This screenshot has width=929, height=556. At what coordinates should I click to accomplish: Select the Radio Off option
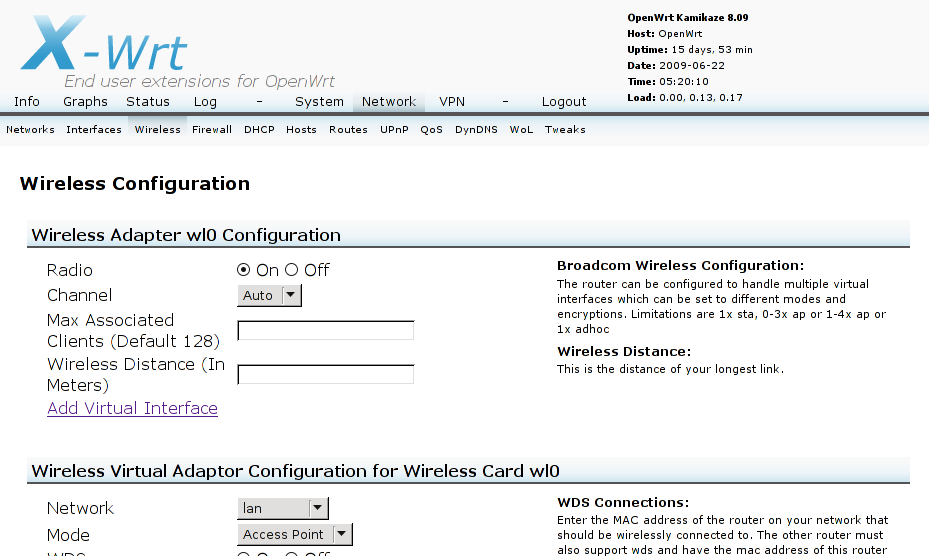pos(292,270)
